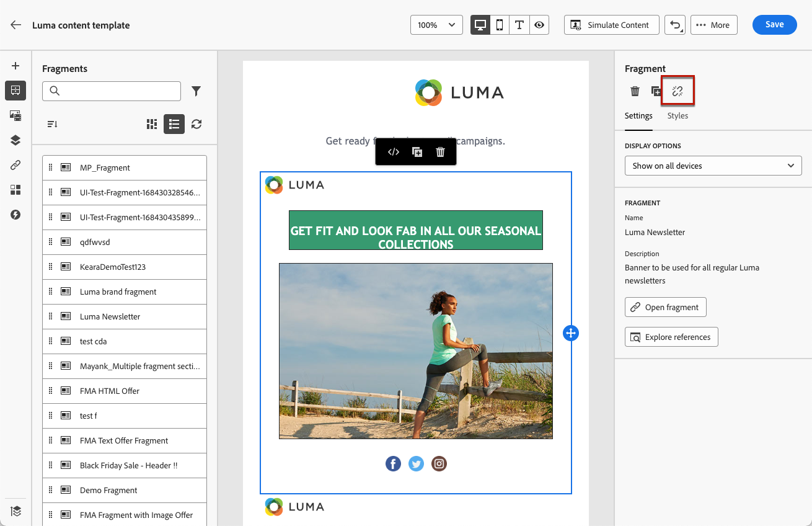Open the More options menu
The image size is (812, 526).
coord(713,25)
